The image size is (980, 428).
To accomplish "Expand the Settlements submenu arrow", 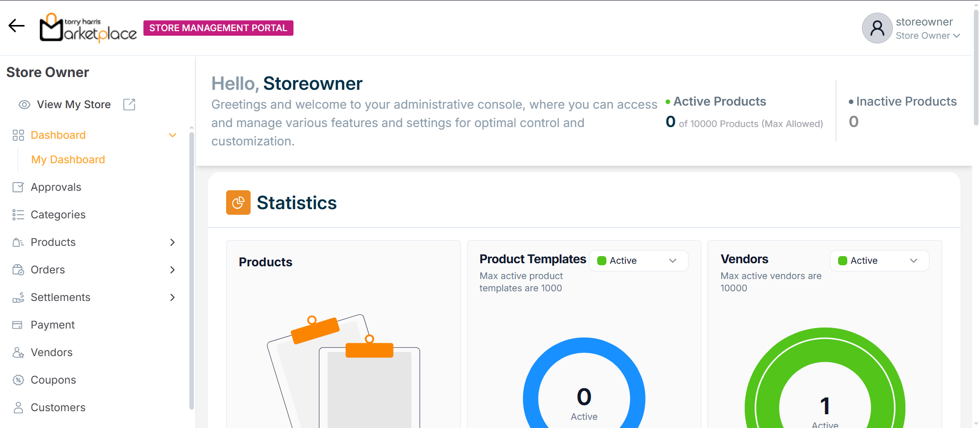I will (173, 297).
